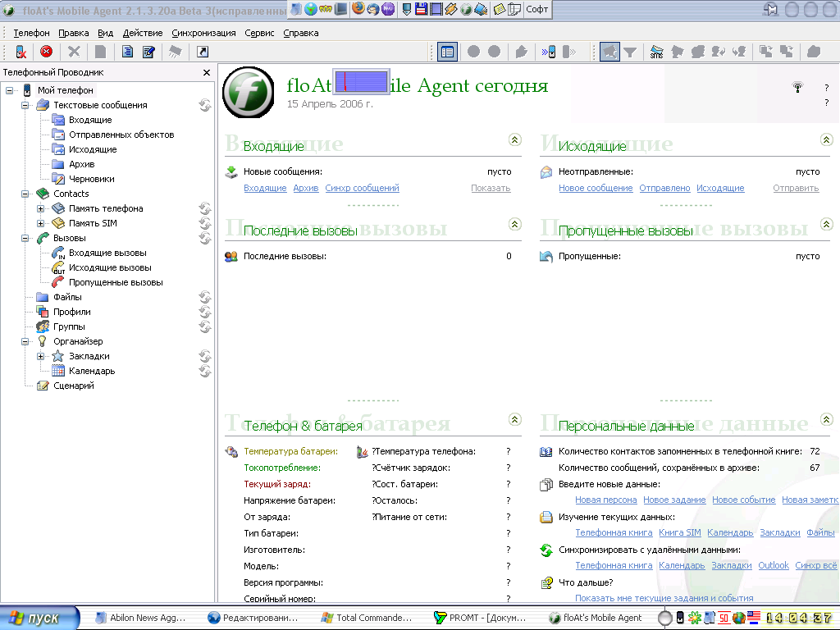Image resolution: width=840 pixels, height=630 pixels.
Task: Collapse the Телефон & батарея section chevron
Action: tap(515, 419)
